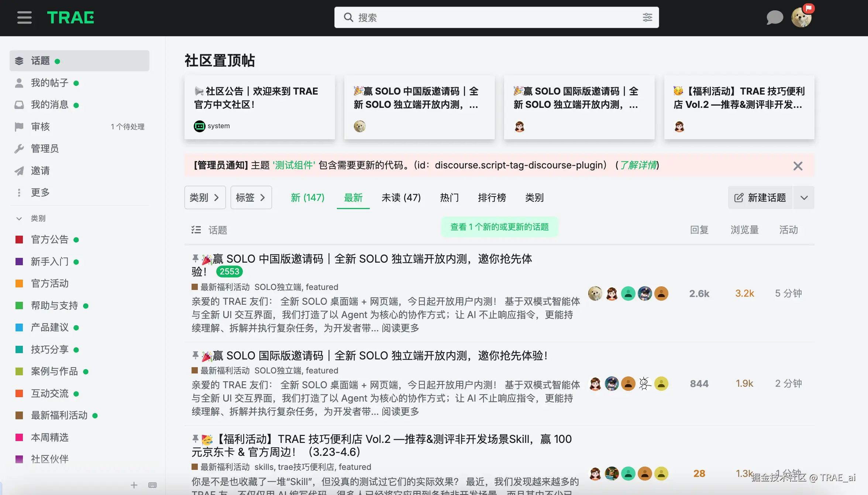The height and width of the screenshot is (495, 868).
Task: Click the bulk select topics list icon
Action: (x=196, y=230)
